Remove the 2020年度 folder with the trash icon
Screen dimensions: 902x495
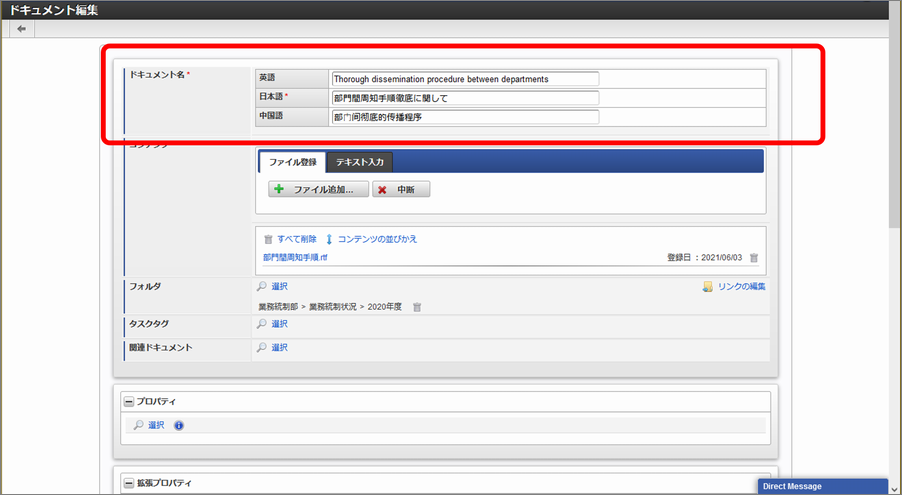point(417,307)
